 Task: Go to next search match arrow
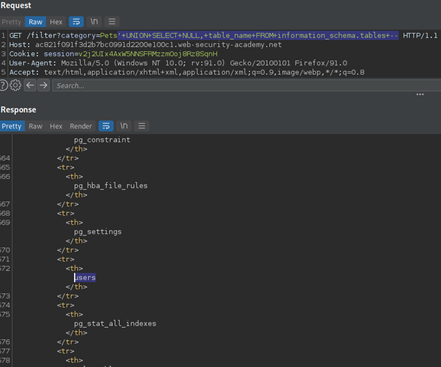point(43,85)
